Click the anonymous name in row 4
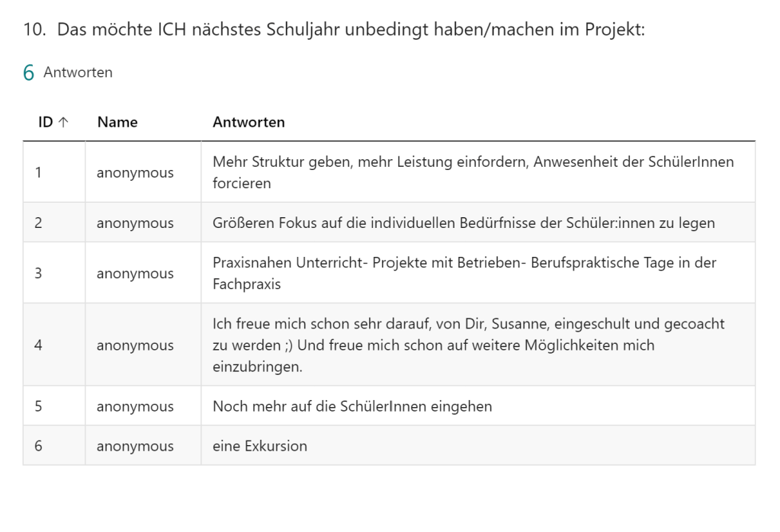Viewport: 780px width, 532px height. (x=135, y=345)
